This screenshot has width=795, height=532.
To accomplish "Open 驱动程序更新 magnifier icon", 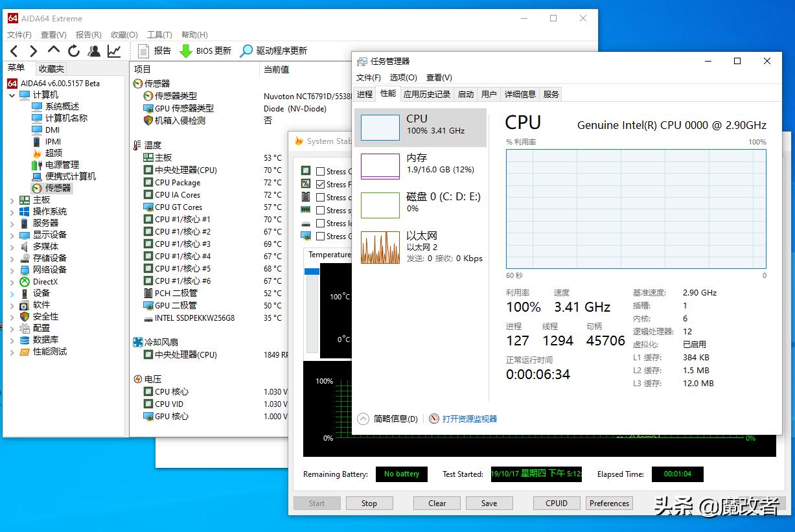I will coord(247,51).
